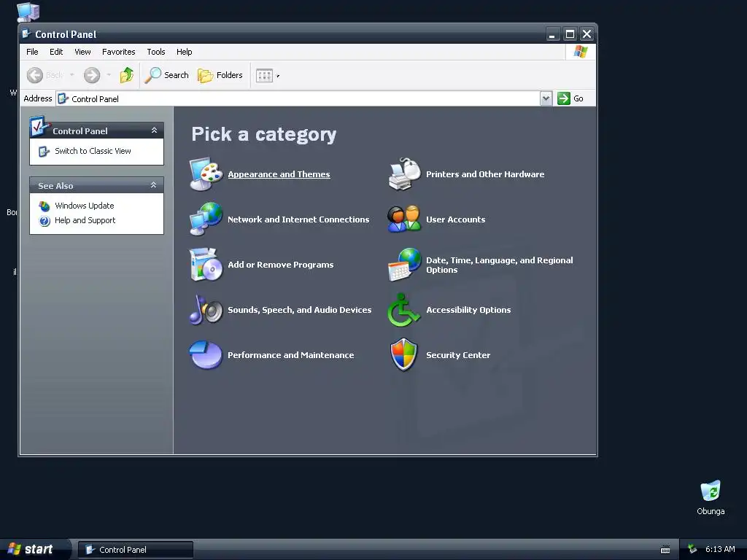Collapse the Control Panel sidebar section
Viewport: 747px width, 560px height.
click(x=154, y=131)
